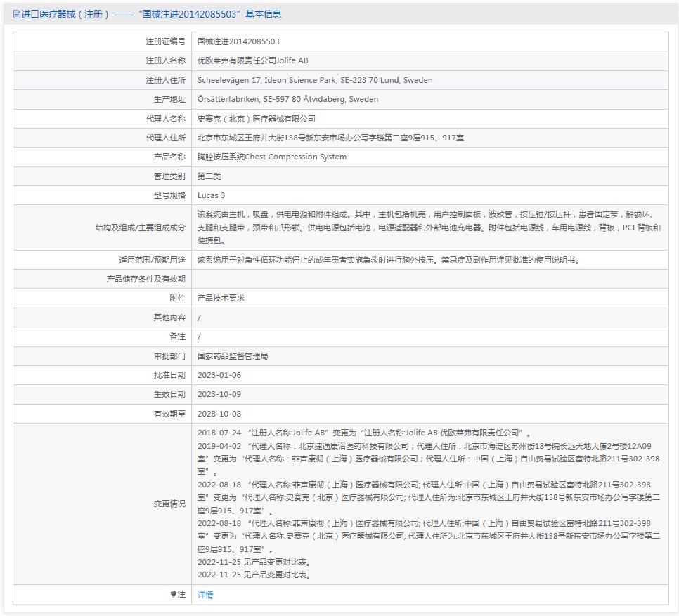Click the effective date 2023-10-09
Image resolution: width=679 pixels, height=616 pixels.
tap(219, 394)
